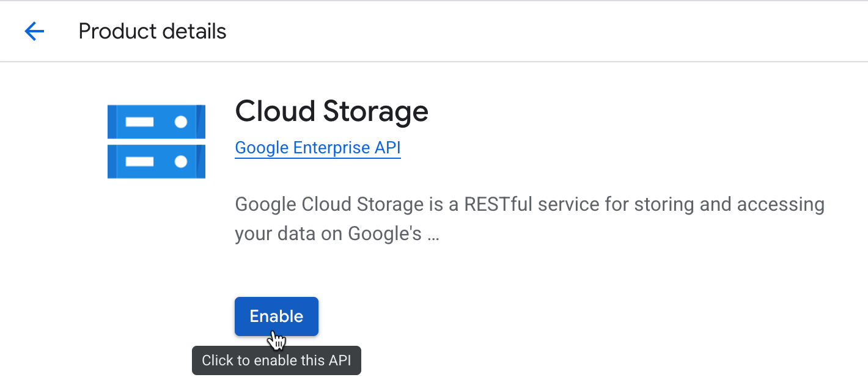Return to the previous page via back arrow
868x391 pixels.
click(34, 31)
